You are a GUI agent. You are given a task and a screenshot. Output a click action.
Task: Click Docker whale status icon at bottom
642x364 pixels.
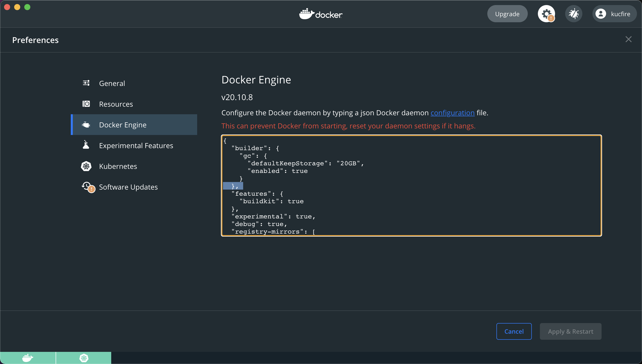(x=28, y=358)
